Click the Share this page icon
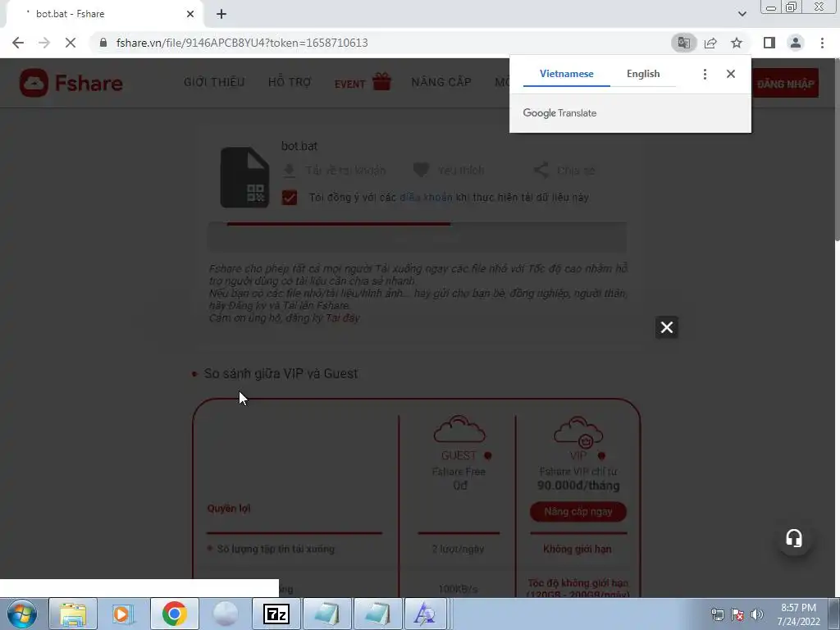The height and width of the screenshot is (630, 840). point(710,43)
